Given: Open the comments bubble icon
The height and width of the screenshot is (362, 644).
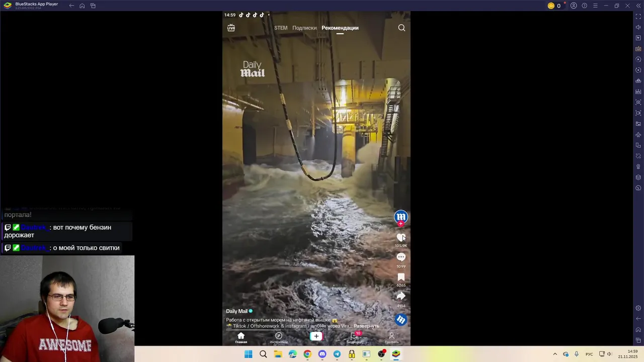Looking at the screenshot, I should tap(401, 257).
